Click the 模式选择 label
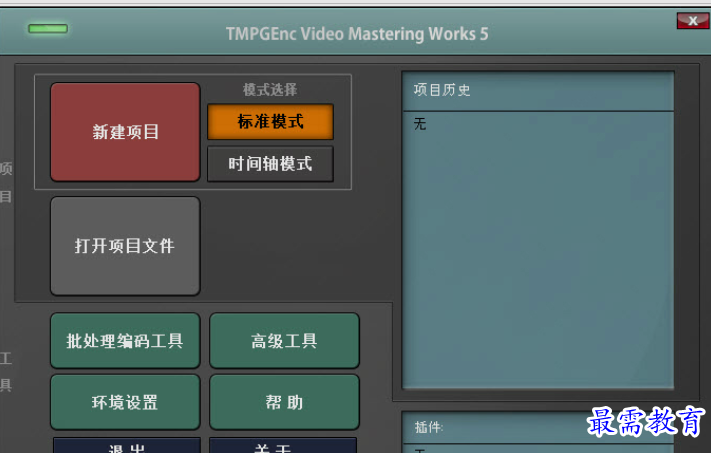Screen dimensions: 711x453 point(270,90)
